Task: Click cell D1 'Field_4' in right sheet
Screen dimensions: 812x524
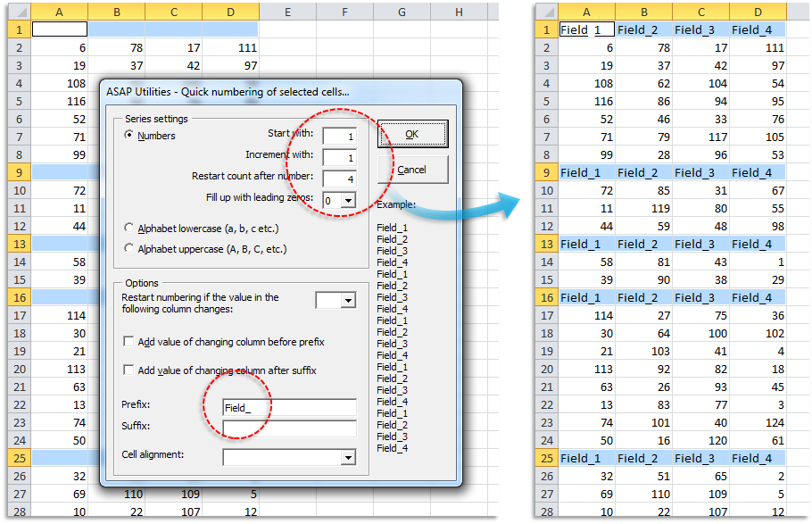Action: (758, 29)
